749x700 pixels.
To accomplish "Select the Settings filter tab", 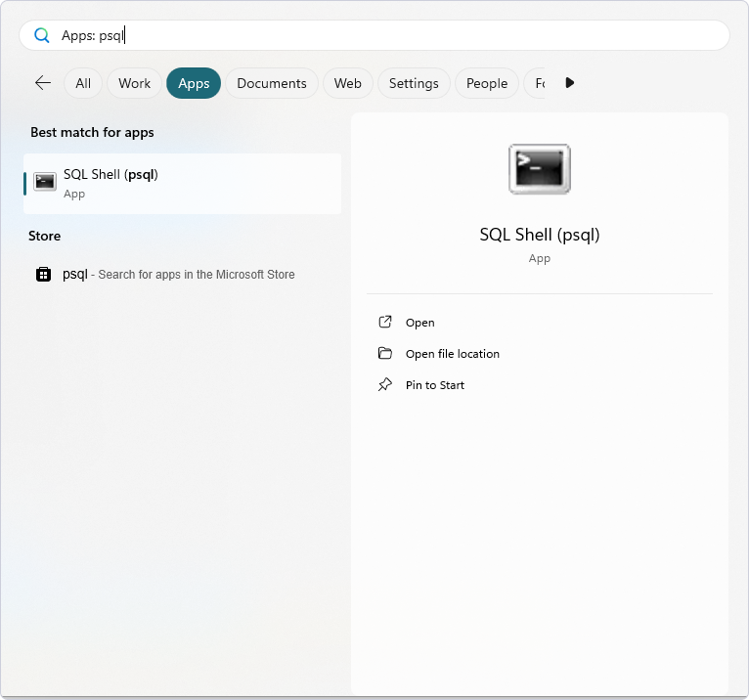I will pyautogui.click(x=414, y=83).
